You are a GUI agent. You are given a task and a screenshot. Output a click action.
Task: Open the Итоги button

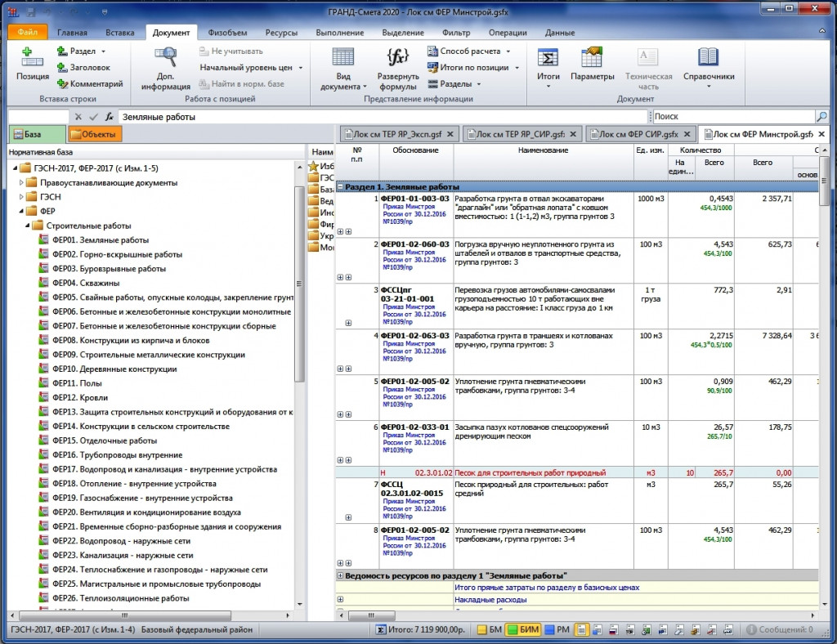pyautogui.click(x=548, y=67)
